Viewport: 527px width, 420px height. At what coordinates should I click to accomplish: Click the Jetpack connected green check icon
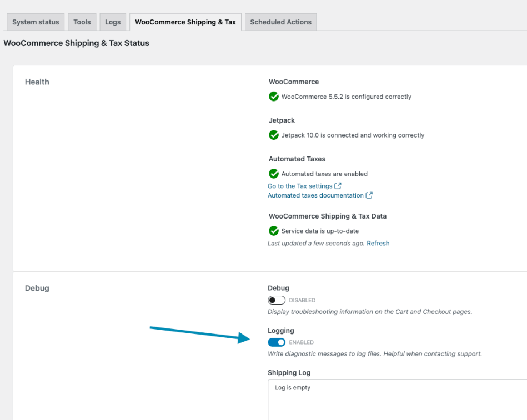[274, 135]
